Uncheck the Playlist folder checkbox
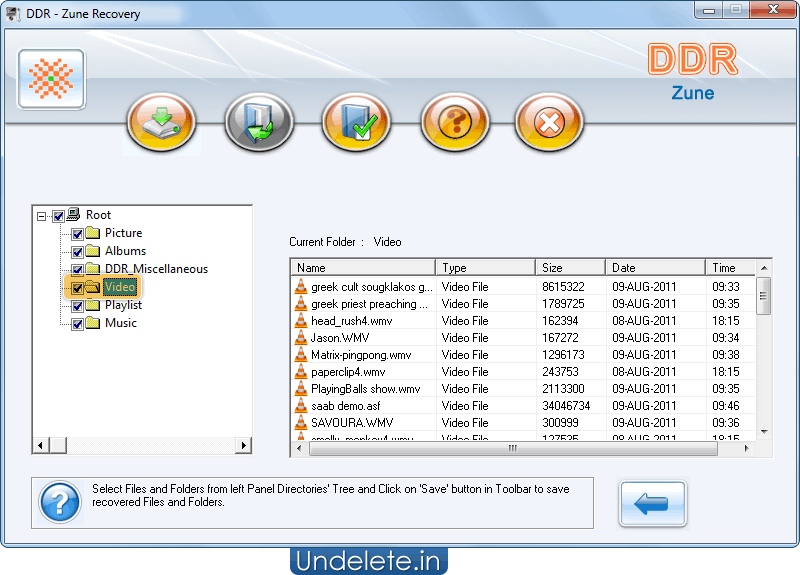The width and height of the screenshot is (800, 575). click(77, 306)
